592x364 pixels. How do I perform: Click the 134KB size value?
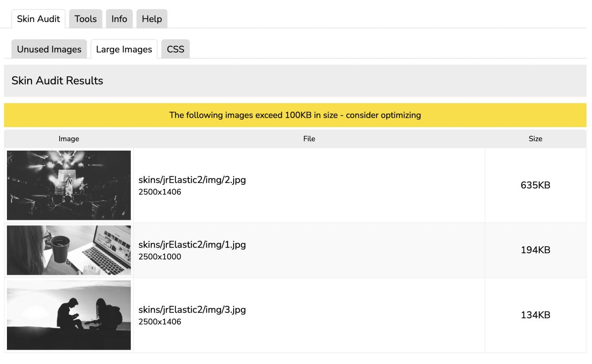(535, 315)
